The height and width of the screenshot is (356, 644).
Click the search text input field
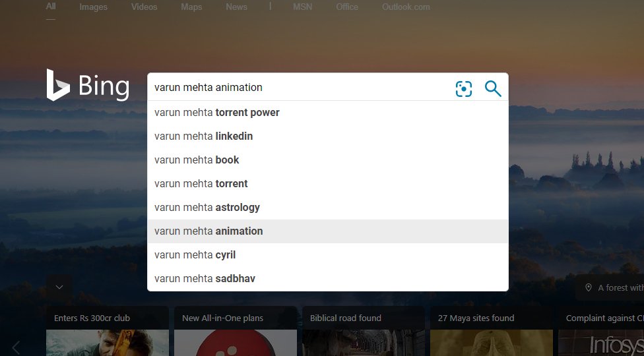coord(300,88)
